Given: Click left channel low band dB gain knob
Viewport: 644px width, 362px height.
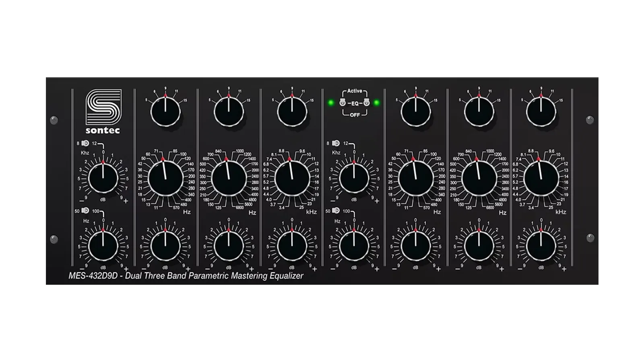Looking at the screenshot, I should coord(165,245).
